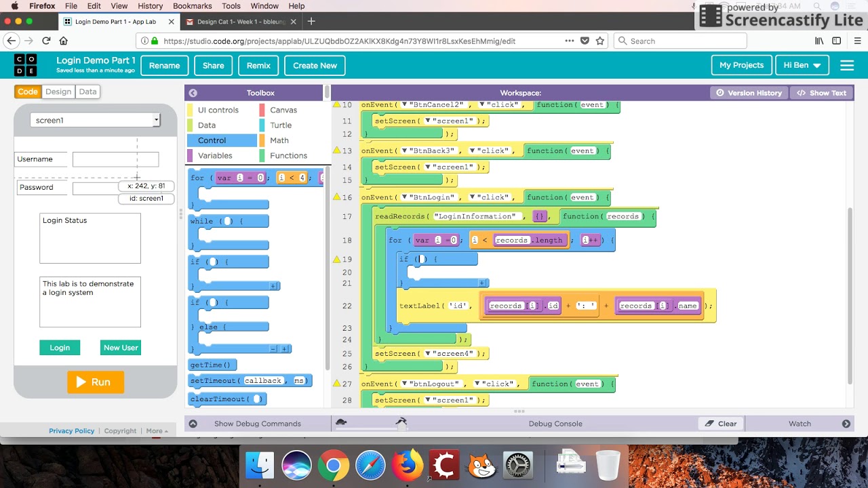Collapse the Toolbox with the arrow icon
This screenshot has width=868, height=488.
tap(193, 93)
